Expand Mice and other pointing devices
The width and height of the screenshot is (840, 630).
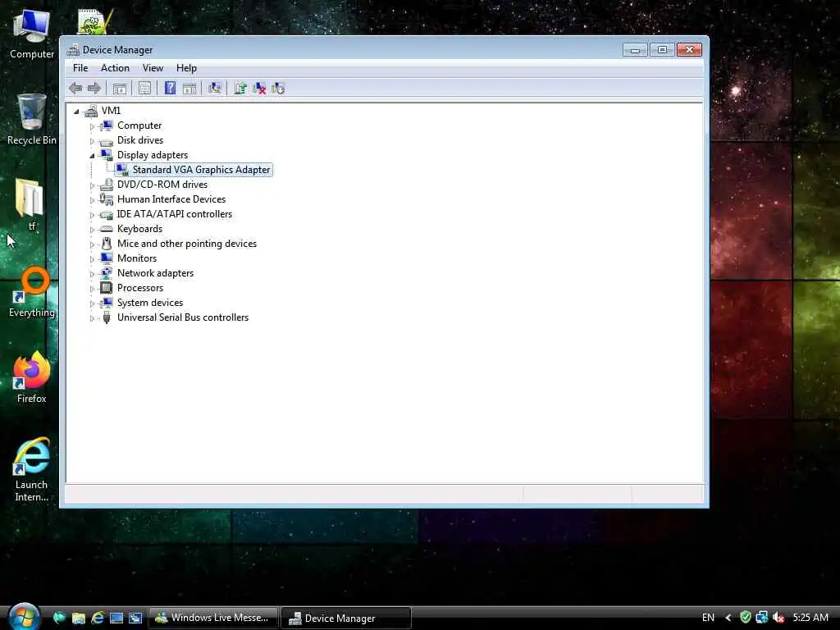point(92,244)
